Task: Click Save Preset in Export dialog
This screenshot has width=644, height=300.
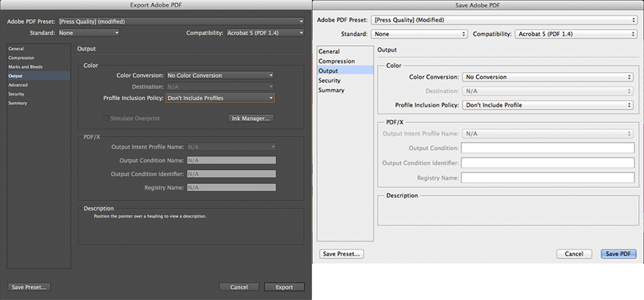Action: tap(29, 287)
